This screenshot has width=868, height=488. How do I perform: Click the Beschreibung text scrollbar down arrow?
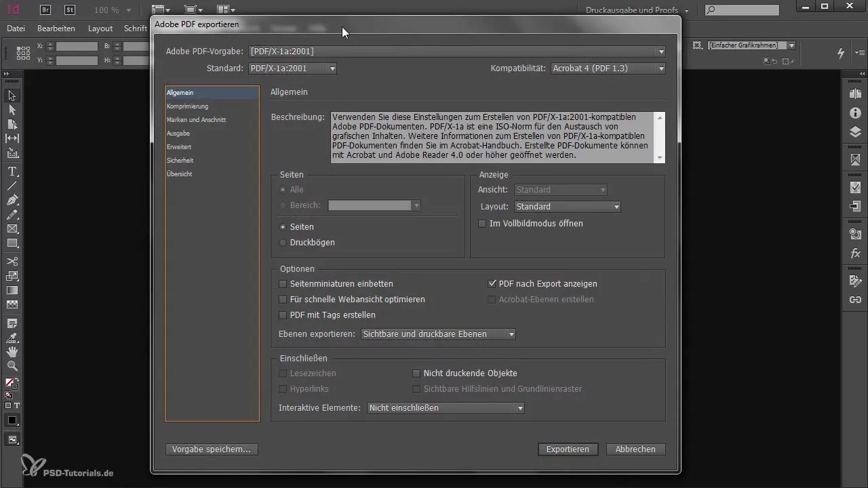660,158
